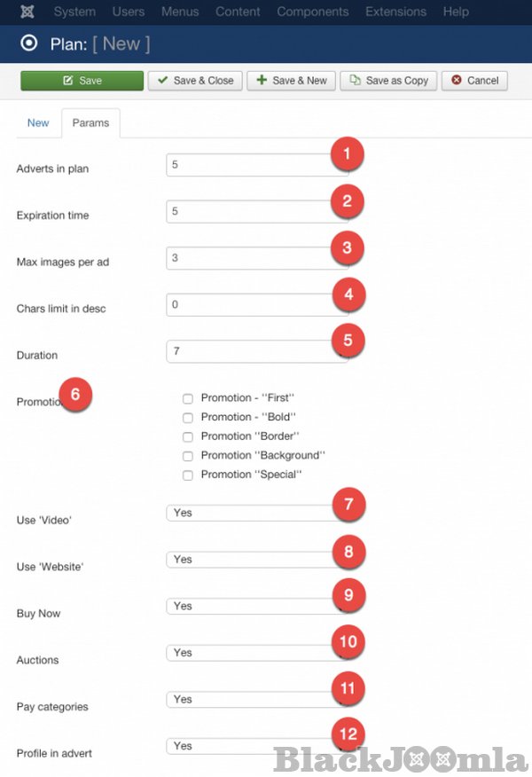The width and height of the screenshot is (532, 777).
Task: Click red marker number 6
Action: point(76,395)
